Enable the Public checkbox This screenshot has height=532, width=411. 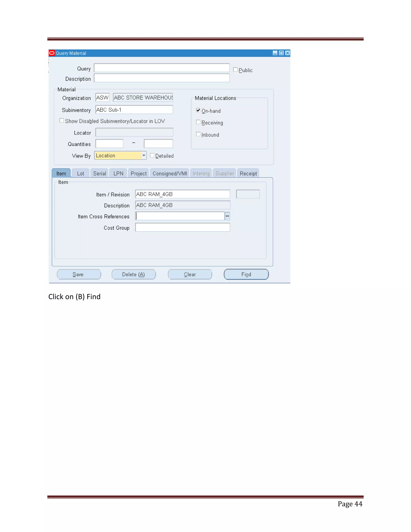(235, 70)
